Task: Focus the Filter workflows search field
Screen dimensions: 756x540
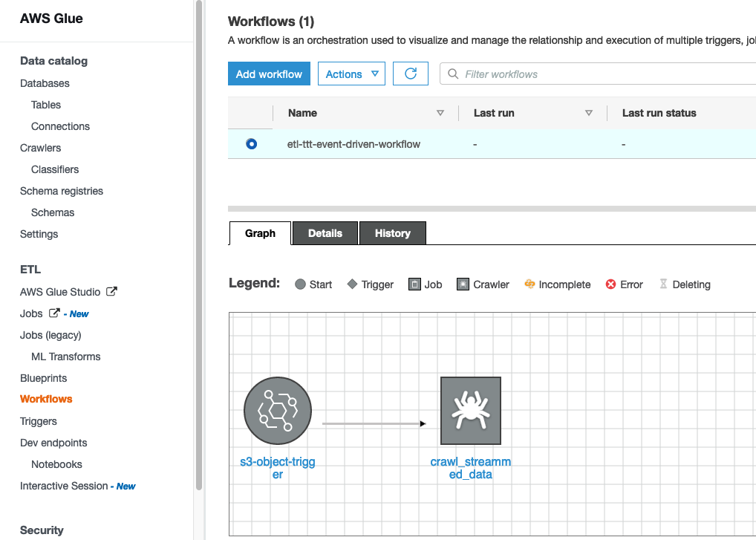Action: click(598, 74)
